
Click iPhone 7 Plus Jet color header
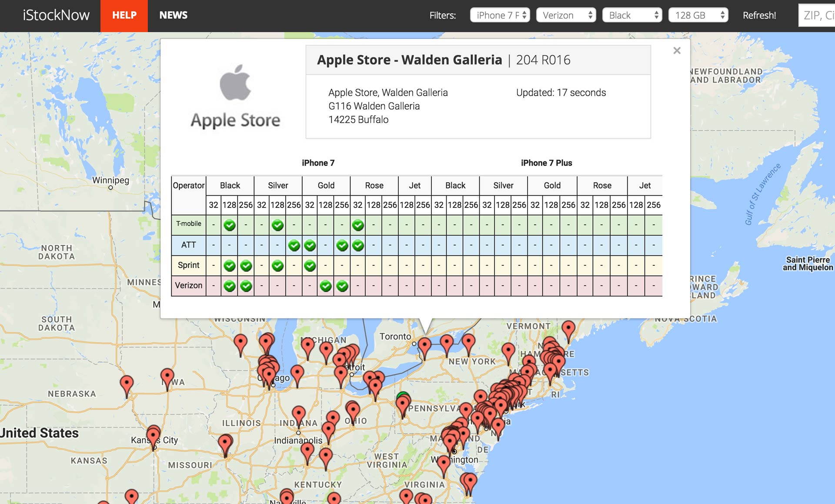[x=645, y=185]
